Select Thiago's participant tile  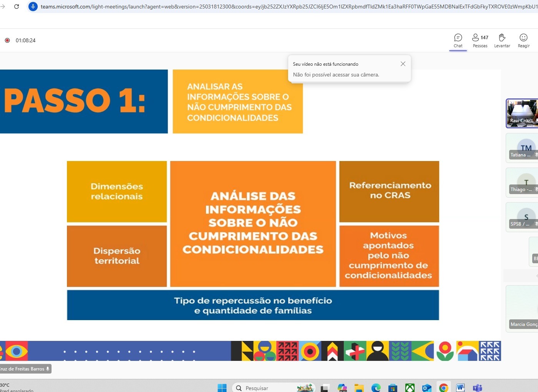522,183
